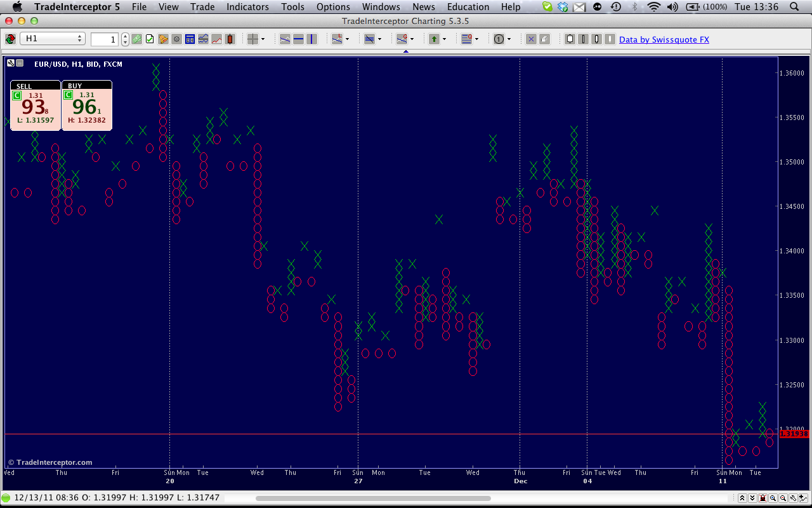Open the Education menu
The width and height of the screenshot is (812, 508).
[468, 7]
